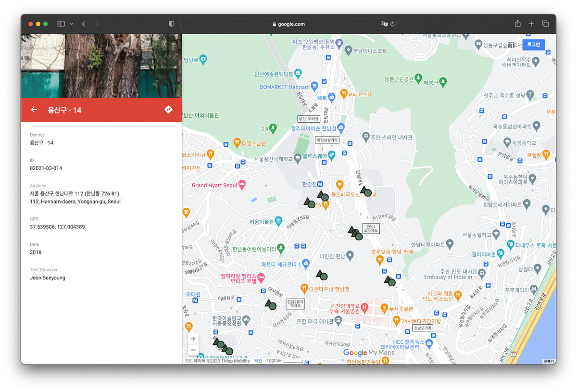The width and height of the screenshot is (577, 392).
Task: Click the blue 로그인 login button
Action: [533, 45]
